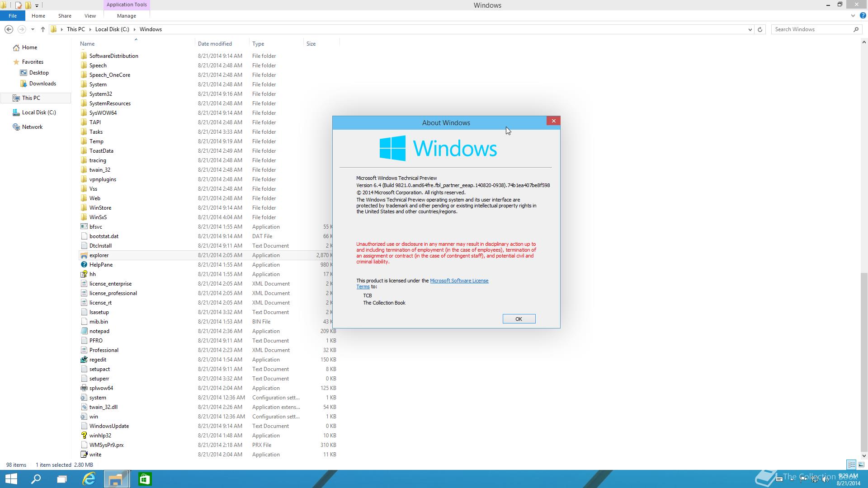Sort by the Type column header
Viewport: 868px width, 488px height.
coord(276,44)
